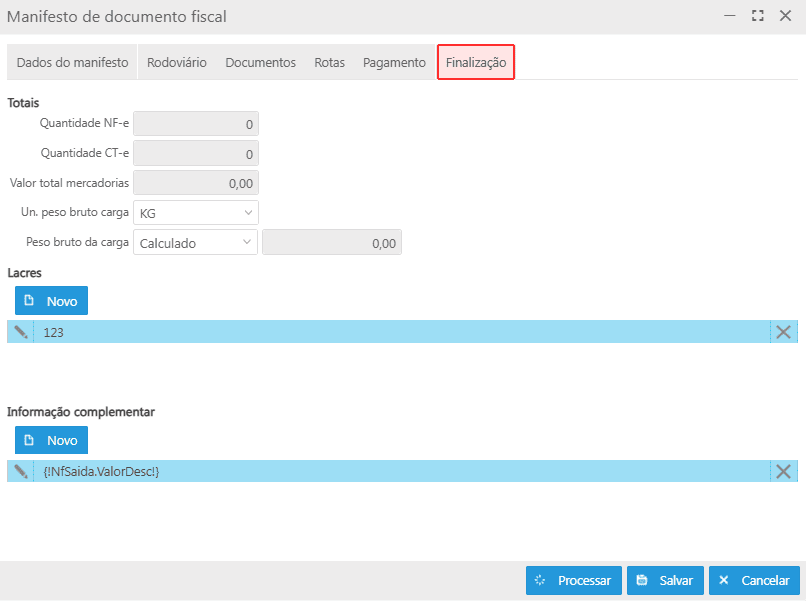Remove the NfSaida.ValorDesc row with X icon
This screenshot has height=601, width=806.
click(784, 472)
